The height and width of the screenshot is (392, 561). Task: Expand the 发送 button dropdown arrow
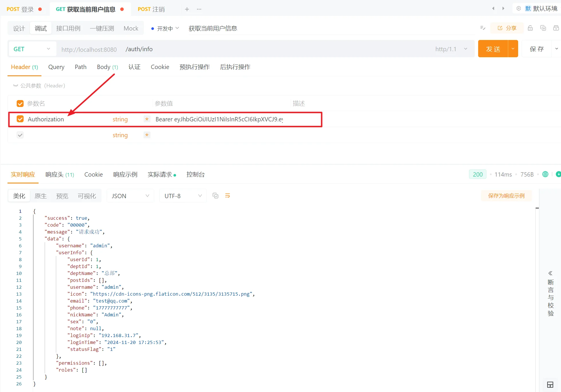[513, 49]
